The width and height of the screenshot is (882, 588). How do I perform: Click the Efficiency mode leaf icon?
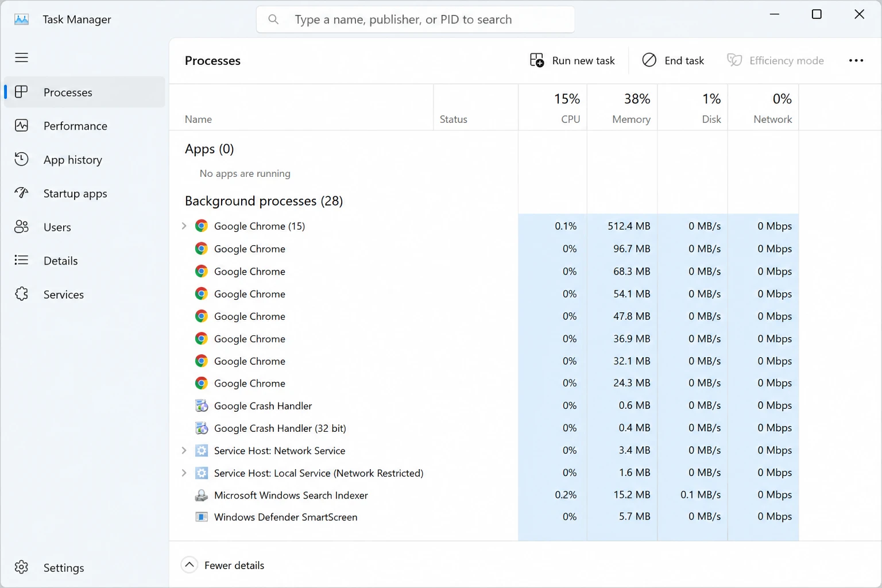click(734, 60)
